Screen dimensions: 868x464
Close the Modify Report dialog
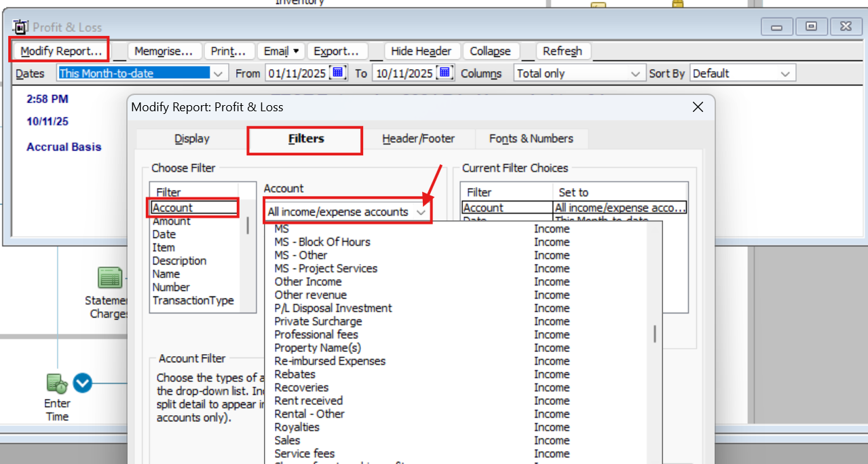coord(697,107)
